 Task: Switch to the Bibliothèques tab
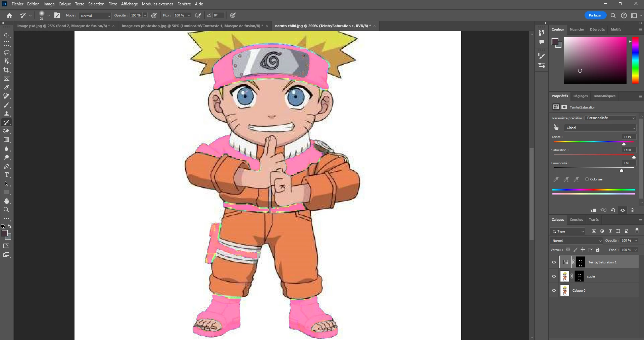pyautogui.click(x=604, y=96)
